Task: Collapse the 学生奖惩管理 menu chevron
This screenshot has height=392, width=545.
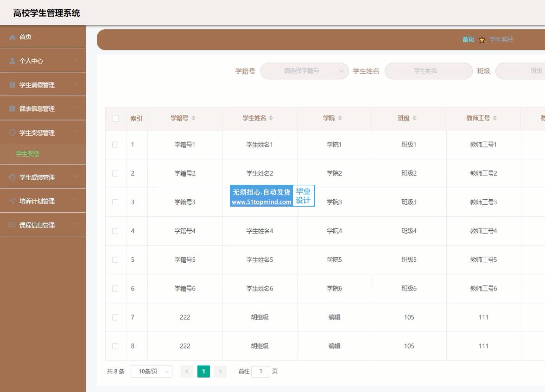Action: point(75,132)
